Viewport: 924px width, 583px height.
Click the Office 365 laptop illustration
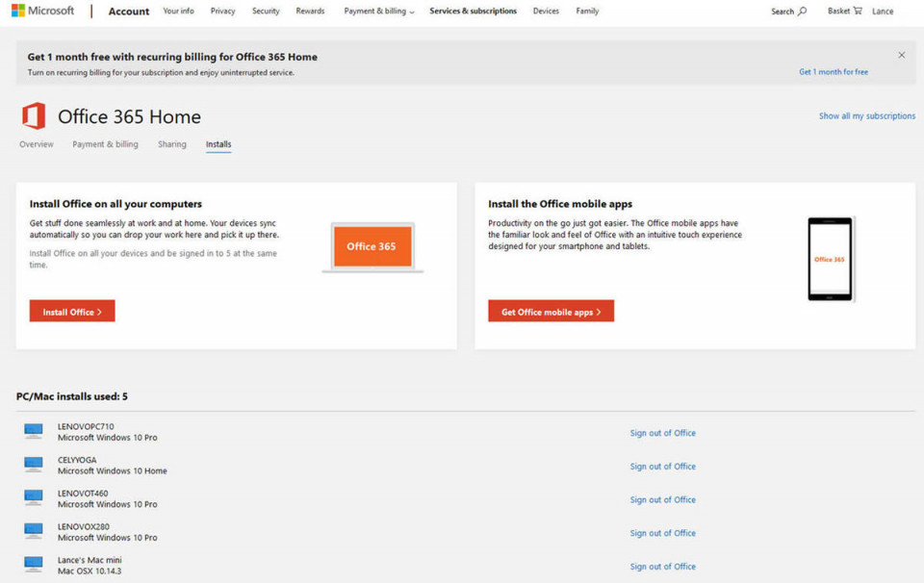372,247
